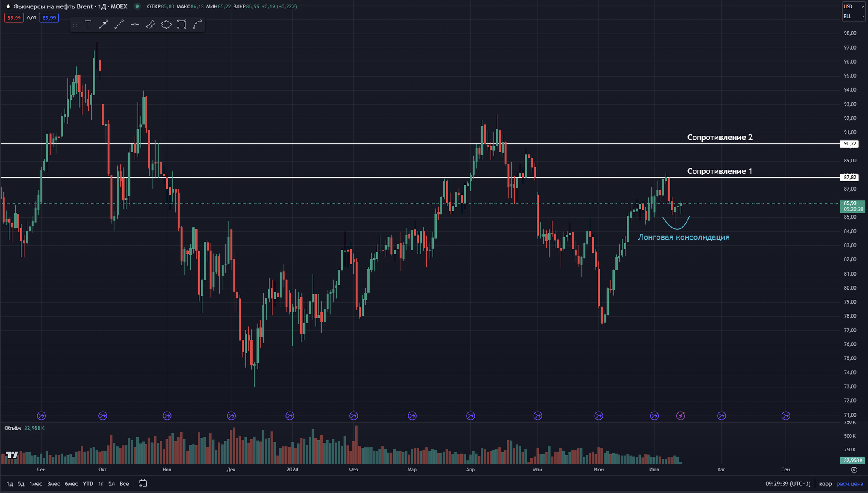Click the Объём volume indicator label
This screenshot has height=493, width=868.
[x=12, y=428]
